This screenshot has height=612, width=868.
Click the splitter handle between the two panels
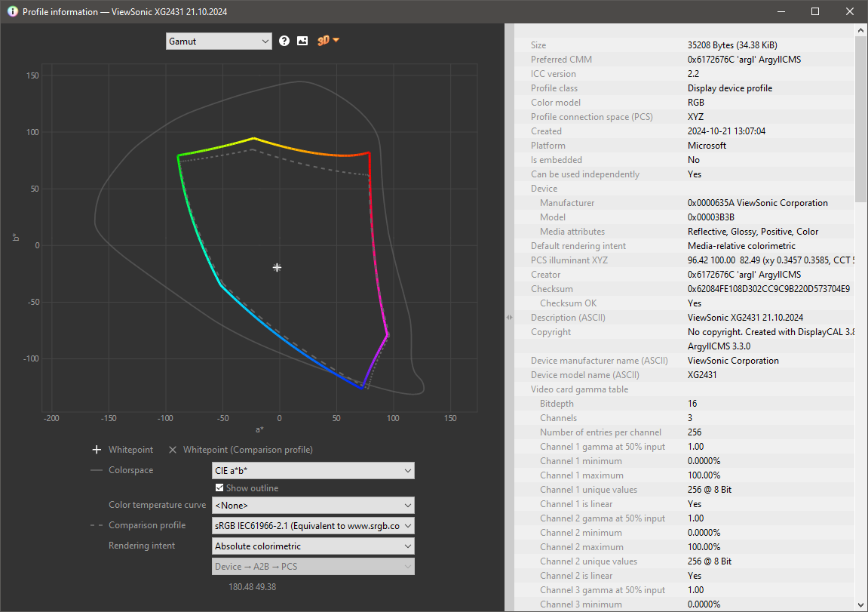pos(509,318)
